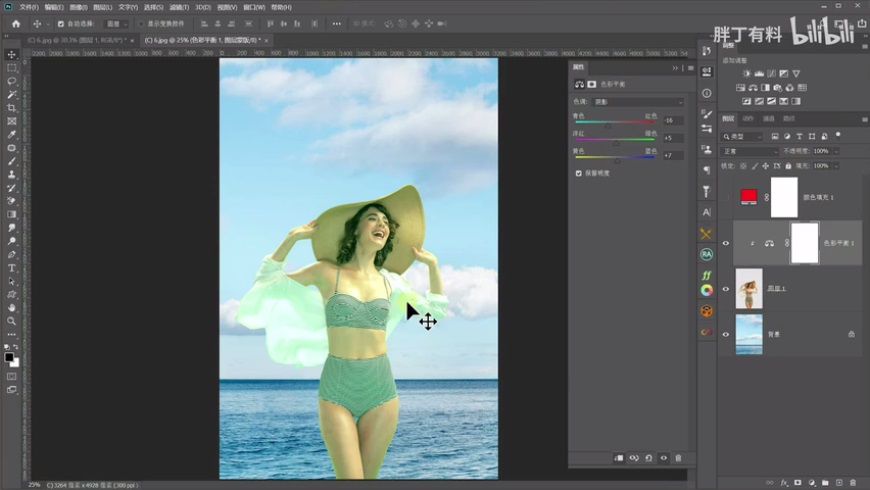The image size is (870, 490).
Task: Click the Home icon in options bar
Action: coord(16,23)
